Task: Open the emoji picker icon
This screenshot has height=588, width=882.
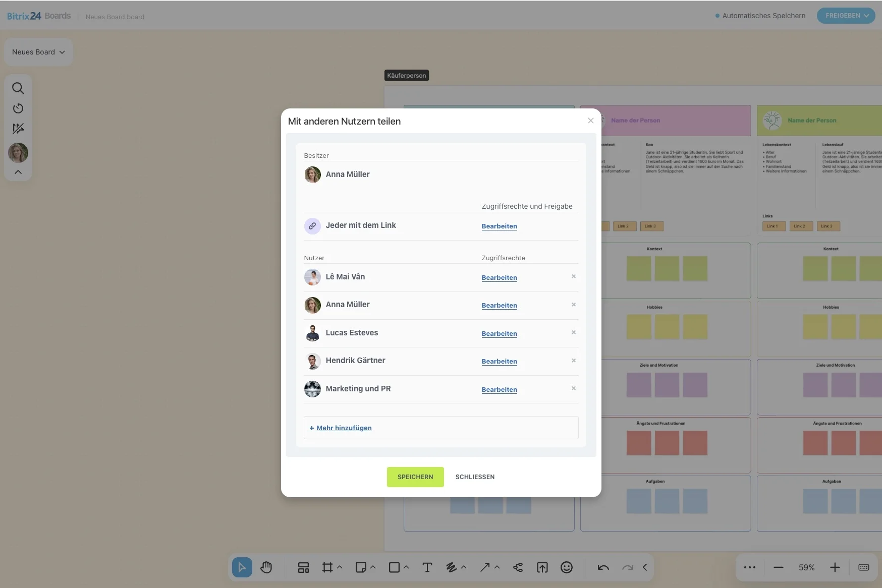Action: [567, 567]
